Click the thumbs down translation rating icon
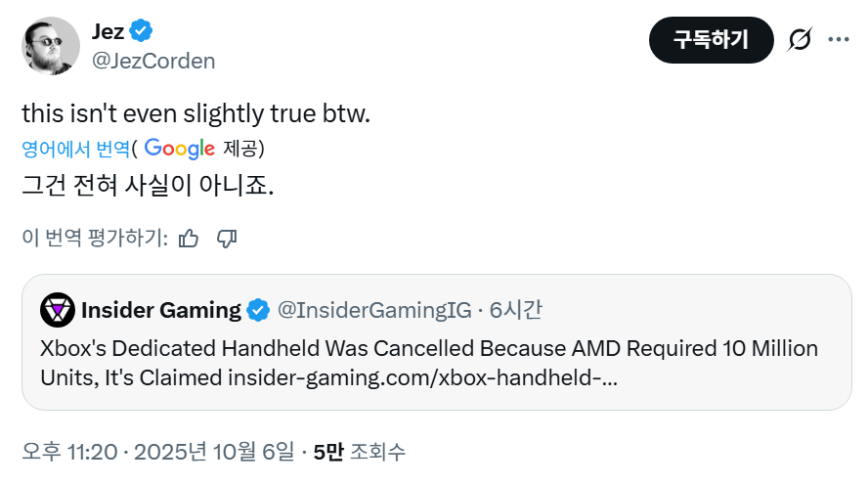This screenshot has width=868, height=484. 227,238
